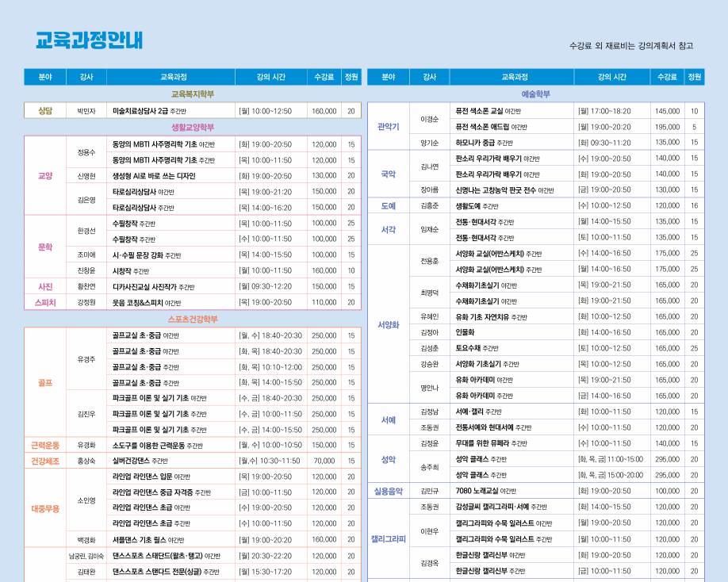The height and width of the screenshot is (582, 728).
Task: Select the 교육복지학부 section heading
Action: (x=193, y=94)
